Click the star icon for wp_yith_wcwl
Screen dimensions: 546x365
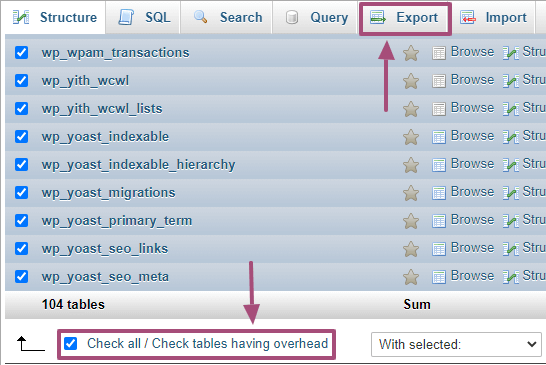pyautogui.click(x=411, y=81)
